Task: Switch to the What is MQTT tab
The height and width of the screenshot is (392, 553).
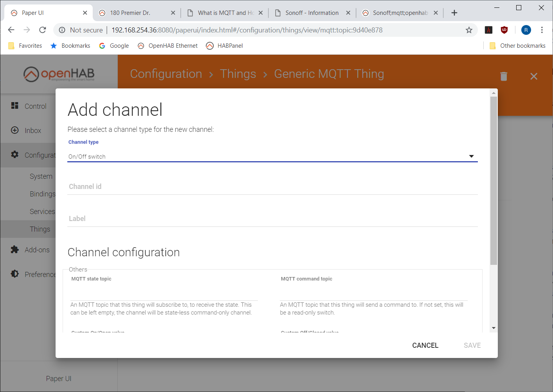Action: point(225,13)
